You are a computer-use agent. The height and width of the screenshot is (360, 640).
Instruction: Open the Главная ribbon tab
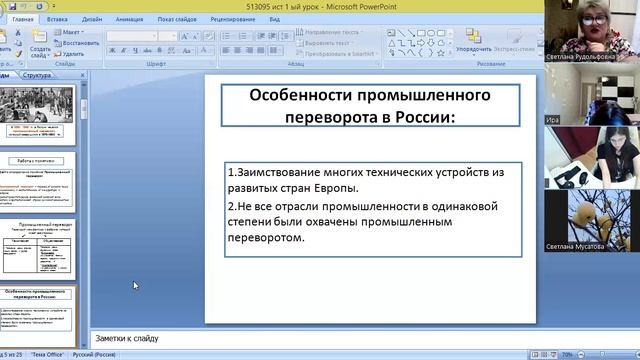[x=23, y=19]
